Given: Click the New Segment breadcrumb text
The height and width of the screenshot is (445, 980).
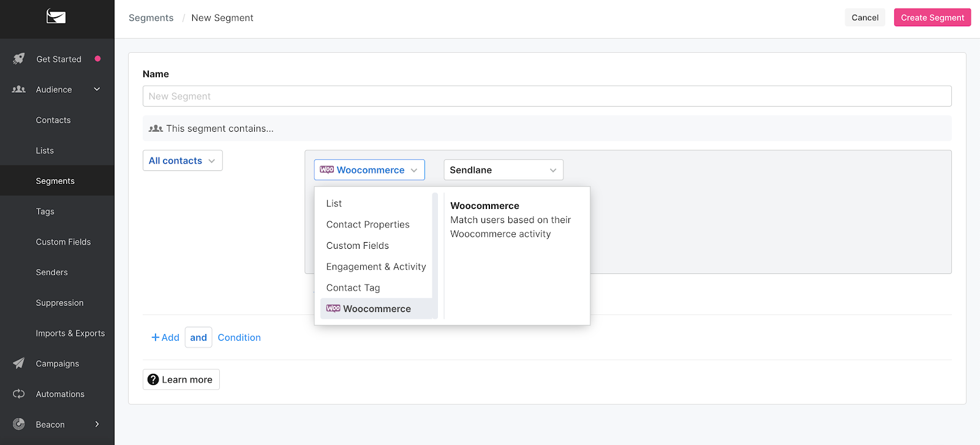Looking at the screenshot, I should pyautogui.click(x=222, y=18).
